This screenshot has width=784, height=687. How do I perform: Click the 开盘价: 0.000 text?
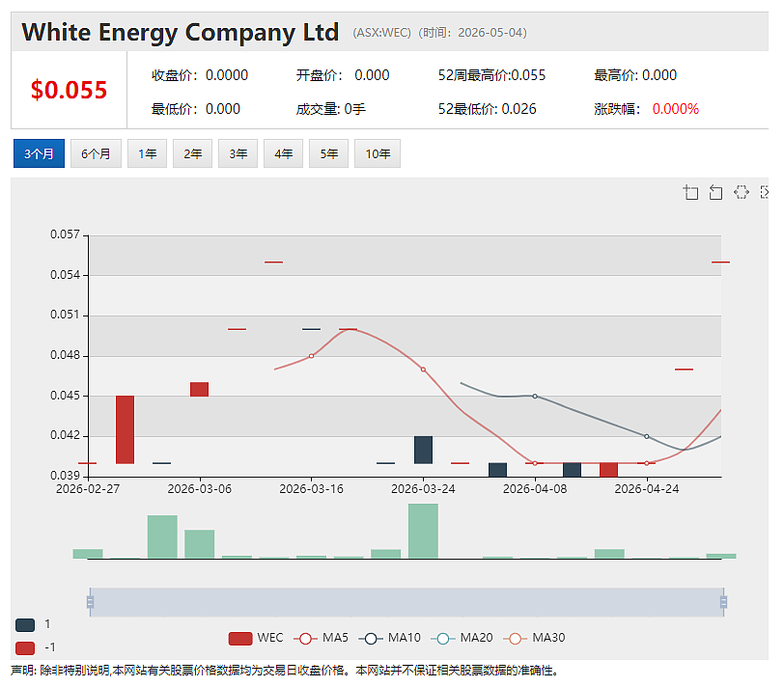[x=343, y=75]
